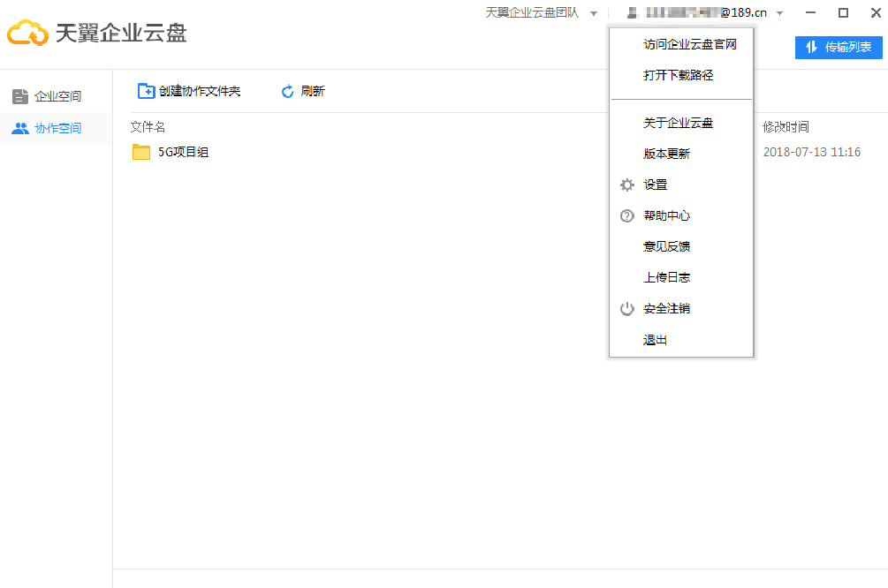Click the user avatar icon near the account

(x=632, y=13)
